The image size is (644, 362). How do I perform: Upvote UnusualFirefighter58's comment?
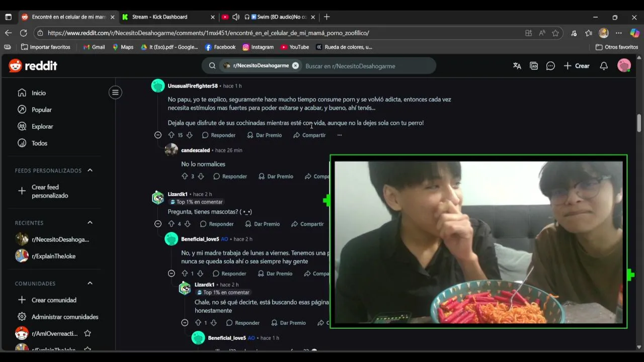(x=171, y=135)
